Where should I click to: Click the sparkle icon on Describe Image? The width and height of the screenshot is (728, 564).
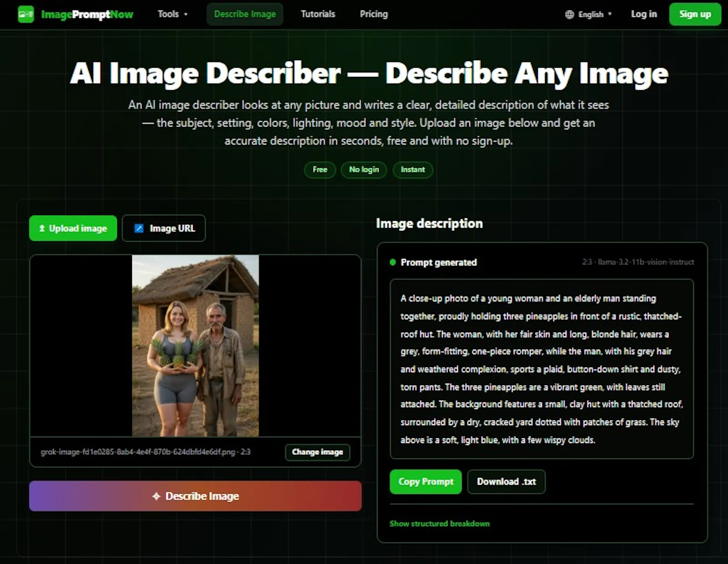[x=156, y=496]
